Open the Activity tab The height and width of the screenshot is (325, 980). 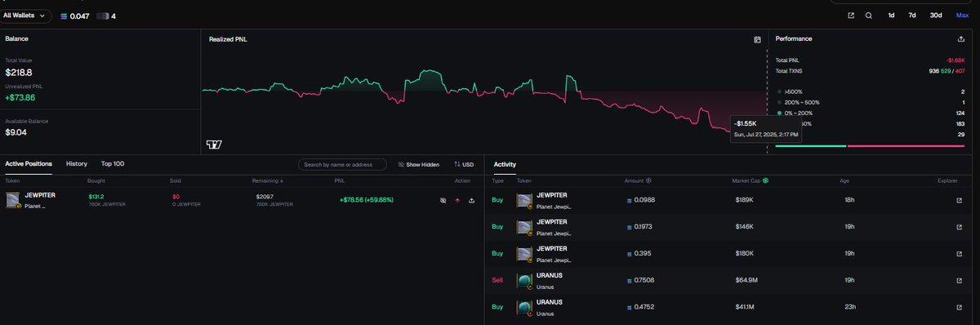505,164
